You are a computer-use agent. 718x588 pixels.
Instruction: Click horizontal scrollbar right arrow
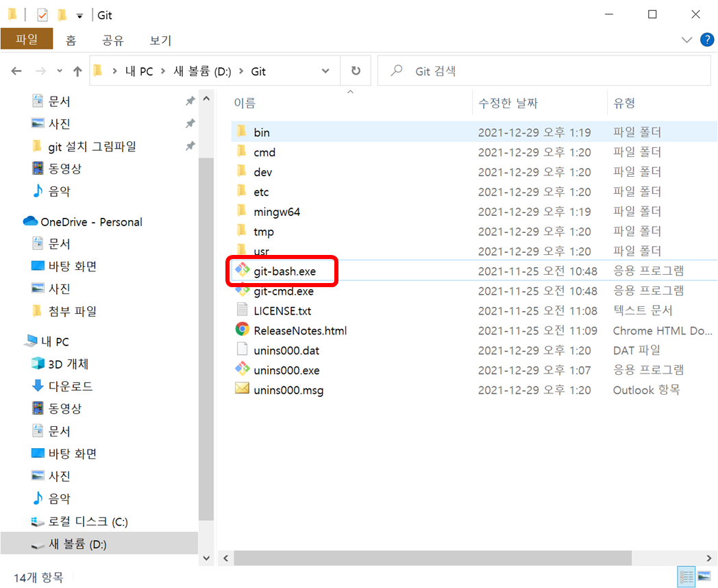pos(709,558)
